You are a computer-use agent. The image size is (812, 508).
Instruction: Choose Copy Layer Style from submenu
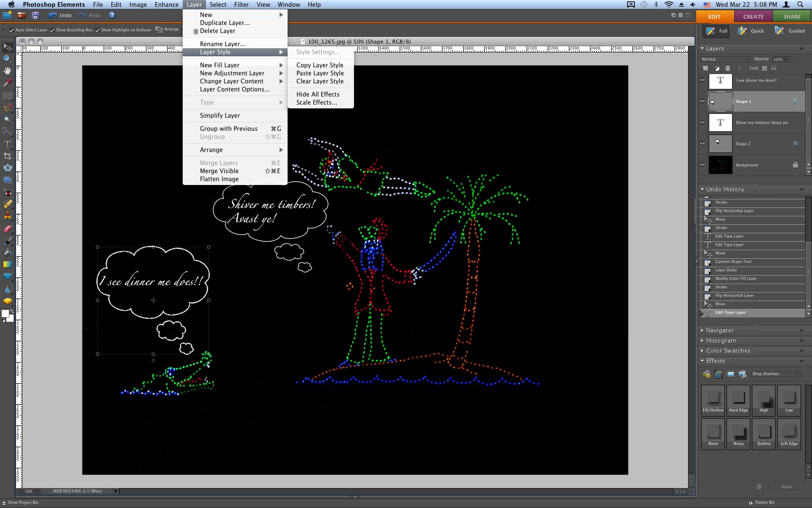(320, 65)
